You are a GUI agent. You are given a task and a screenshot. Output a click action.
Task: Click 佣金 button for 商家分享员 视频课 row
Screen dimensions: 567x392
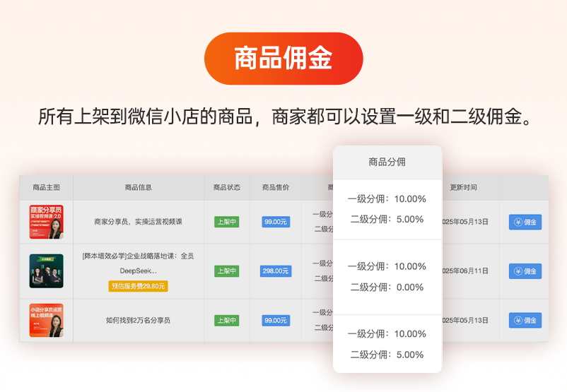pyautogui.click(x=525, y=222)
